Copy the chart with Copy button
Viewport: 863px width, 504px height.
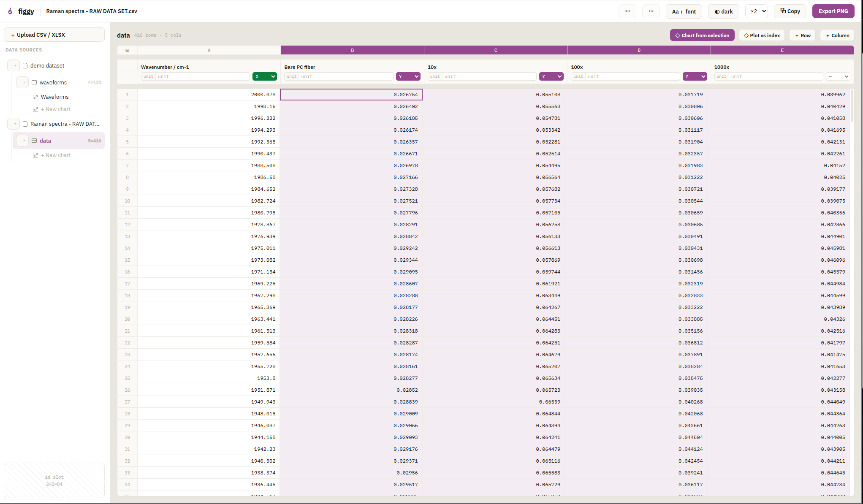tap(790, 11)
